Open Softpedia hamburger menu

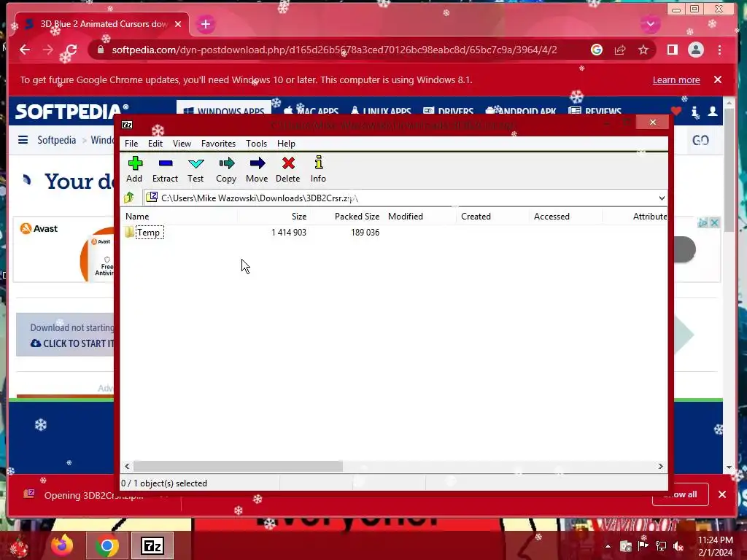click(23, 139)
